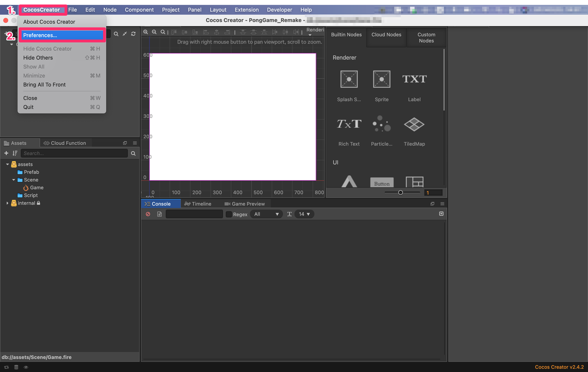Adjust the node library icon size slider
This screenshot has width=588, height=372.
[x=402, y=192]
